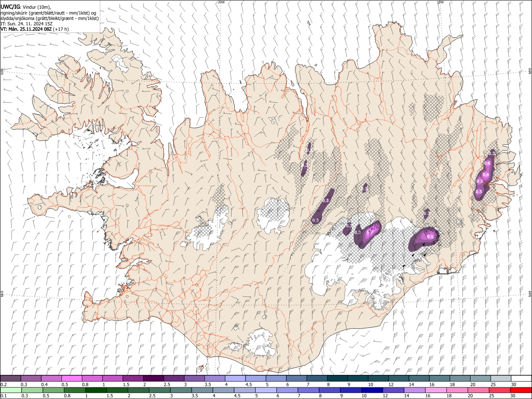Viewport: 532px width, 399px height.
Task: Click the 'slydda/snjókoma' legend description line
Action: point(49,18)
